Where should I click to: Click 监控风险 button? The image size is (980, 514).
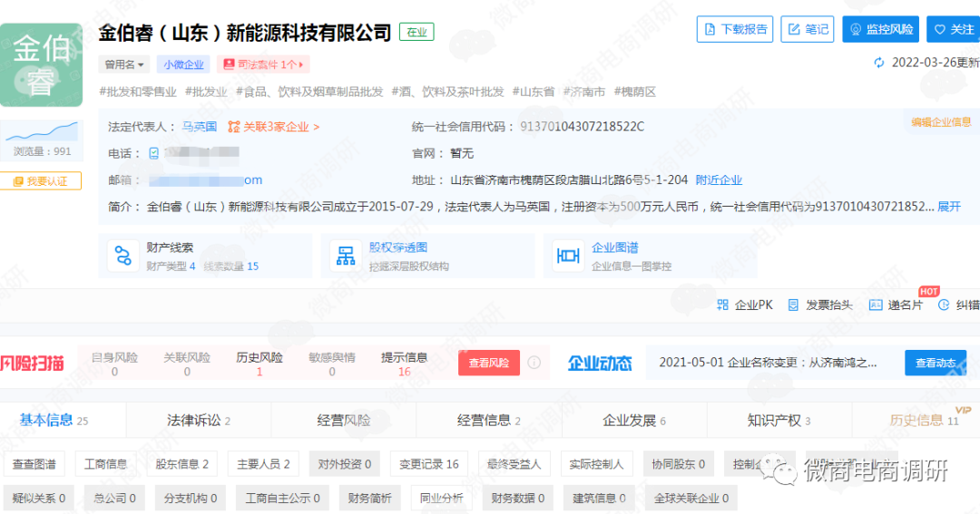click(880, 29)
